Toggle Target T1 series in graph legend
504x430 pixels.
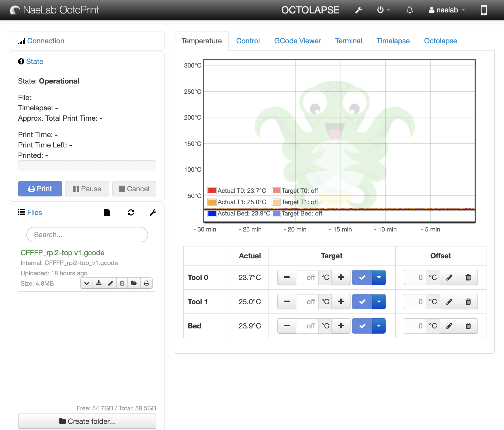pyautogui.click(x=276, y=202)
